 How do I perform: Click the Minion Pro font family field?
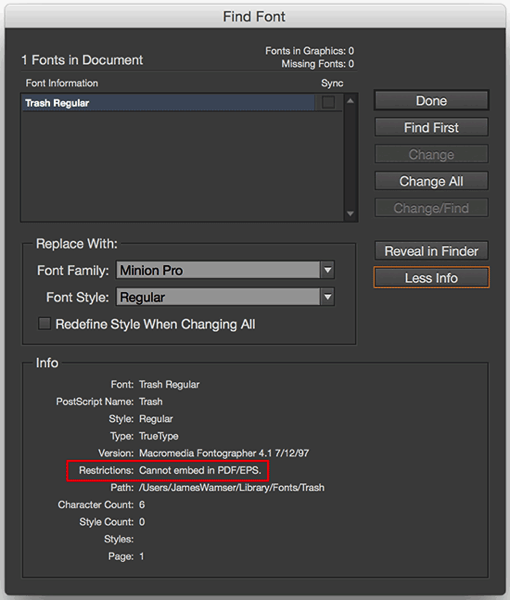click(x=218, y=270)
